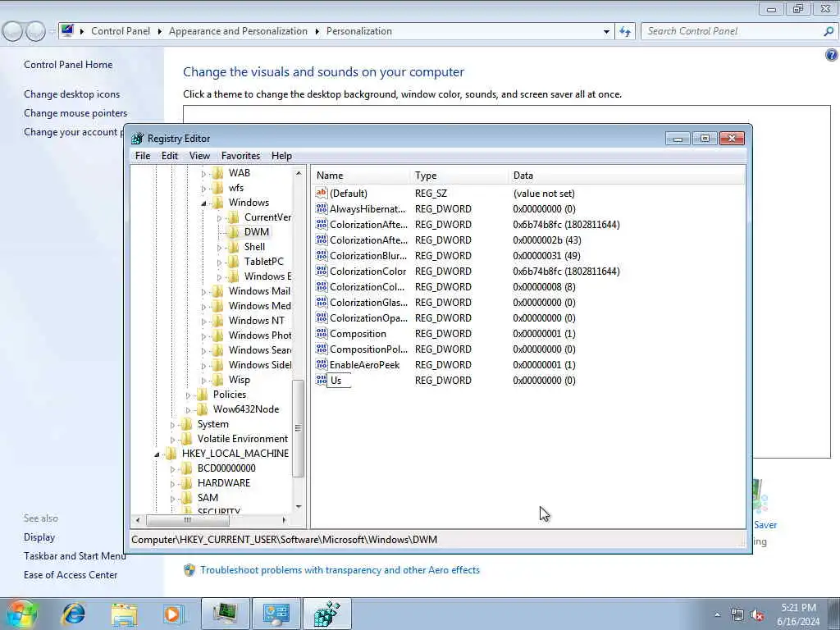Screen dimensions: 840x630
Task: Click the taskbar clock showing 5:21 PM
Action: click(798, 614)
